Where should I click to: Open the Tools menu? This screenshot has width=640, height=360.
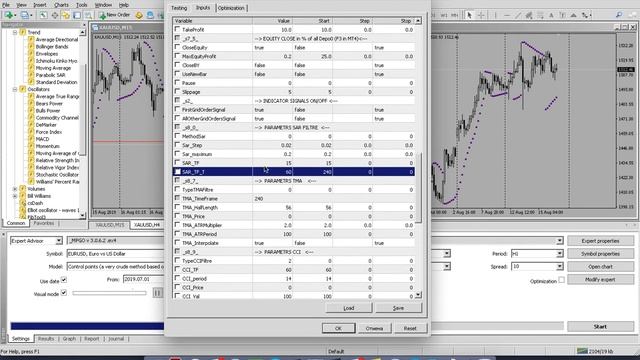[82, 5]
